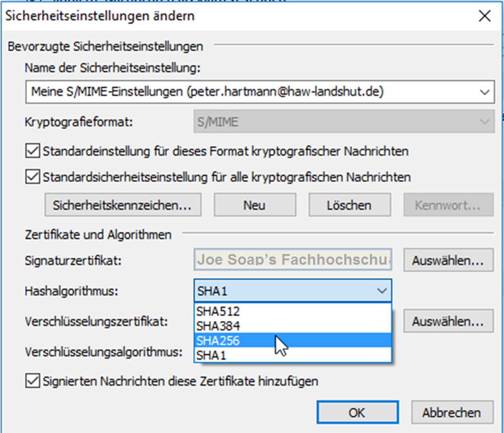Image resolution: width=504 pixels, height=433 pixels.
Task: Click the Löschen button
Action: (349, 205)
